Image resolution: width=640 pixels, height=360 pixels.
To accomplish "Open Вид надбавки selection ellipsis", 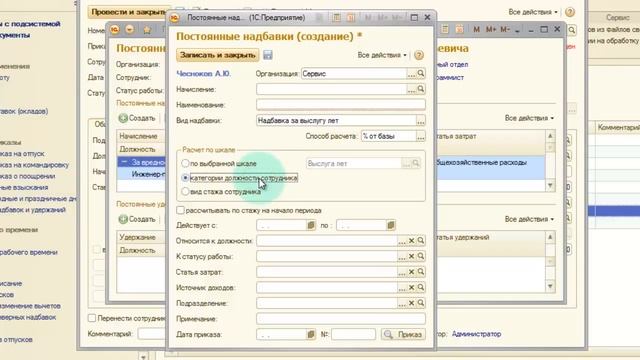I will 420,121.
